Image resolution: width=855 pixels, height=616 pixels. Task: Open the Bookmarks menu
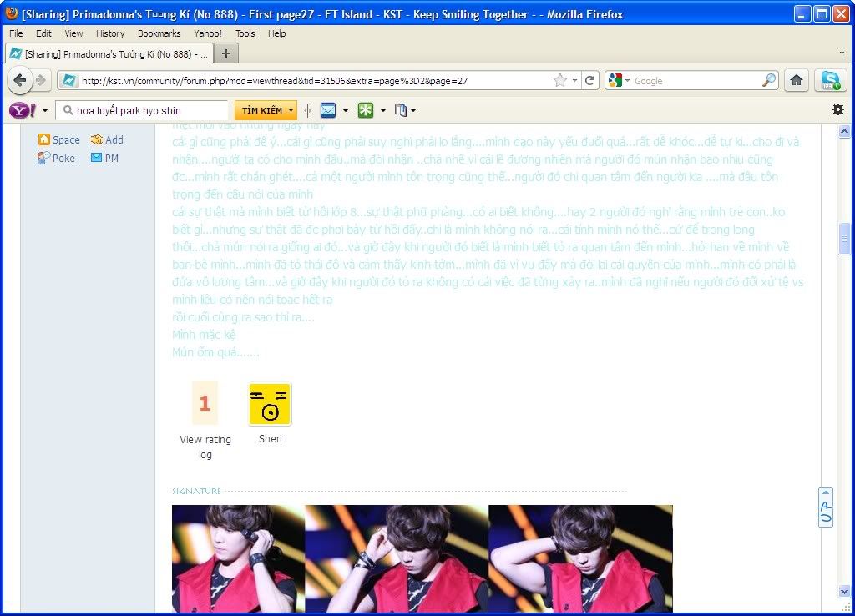point(159,33)
